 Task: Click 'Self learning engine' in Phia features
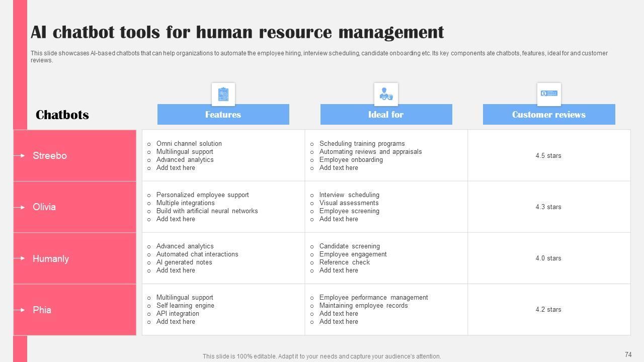(185, 306)
